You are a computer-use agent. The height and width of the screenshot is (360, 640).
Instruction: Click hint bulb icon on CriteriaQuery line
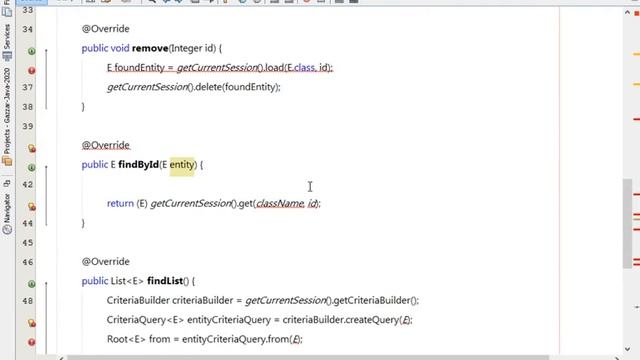(31, 323)
